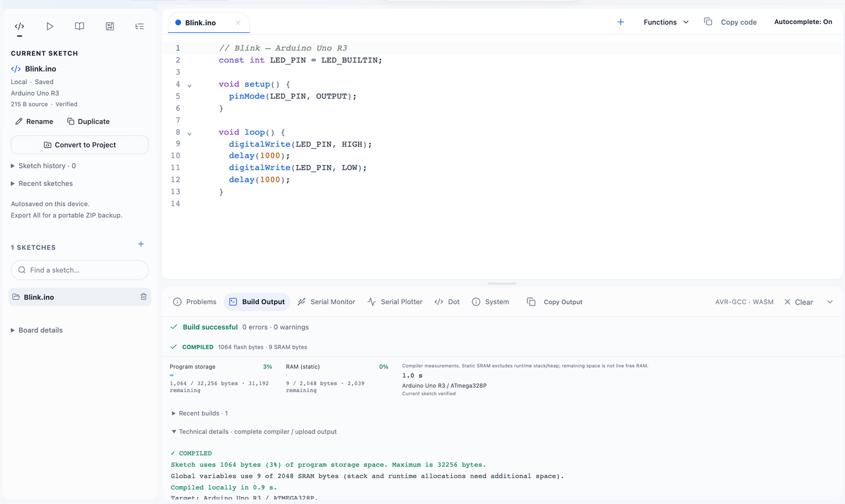Collapse Technical details section
This screenshot has width=845, height=504.
coord(254,432)
